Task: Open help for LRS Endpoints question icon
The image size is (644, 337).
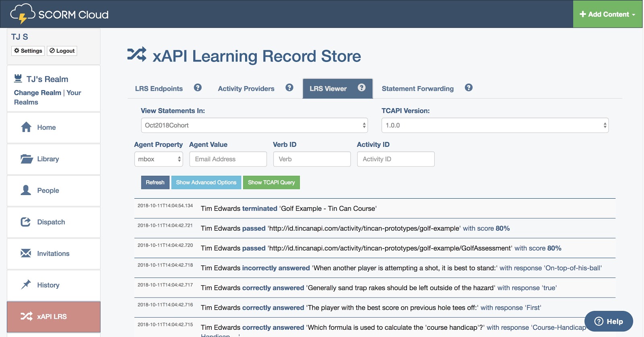Action: click(198, 88)
